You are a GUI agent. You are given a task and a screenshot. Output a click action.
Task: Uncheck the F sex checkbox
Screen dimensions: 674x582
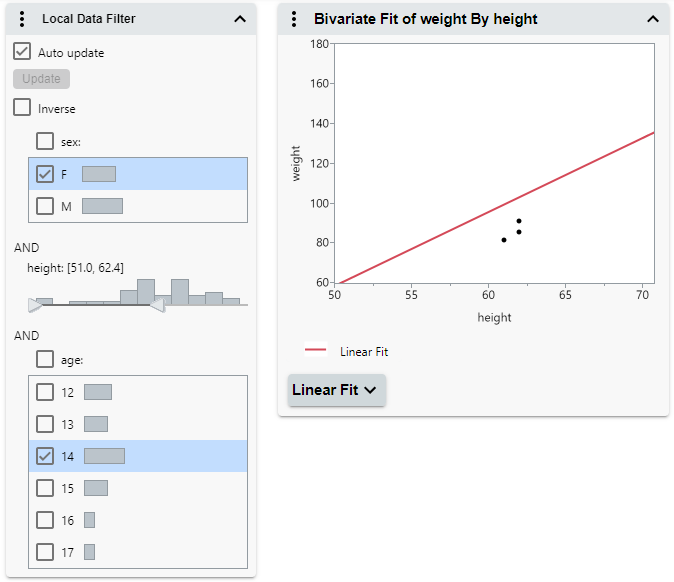point(45,174)
